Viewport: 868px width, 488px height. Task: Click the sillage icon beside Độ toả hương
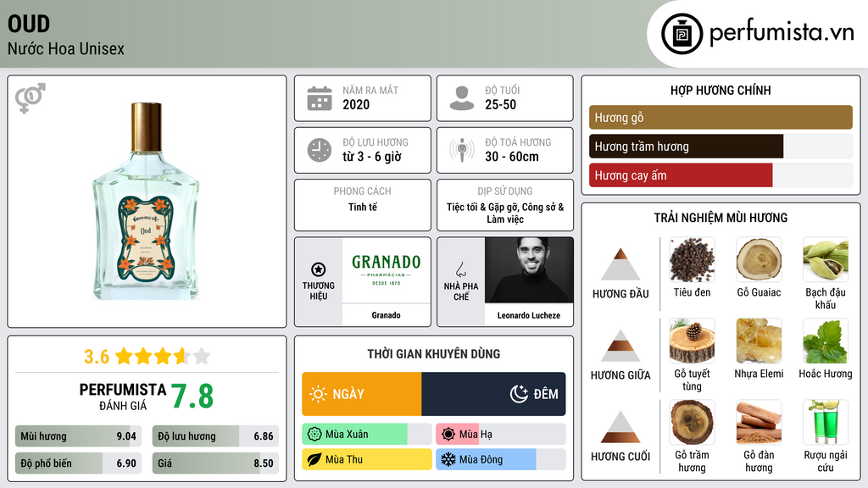pyautogui.click(x=462, y=150)
